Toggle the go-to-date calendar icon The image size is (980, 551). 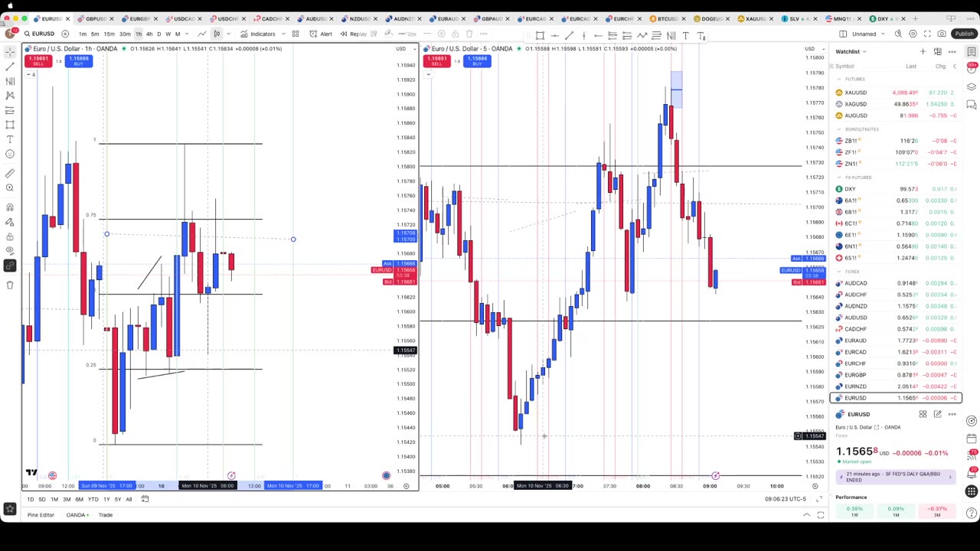(x=145, y=499)
